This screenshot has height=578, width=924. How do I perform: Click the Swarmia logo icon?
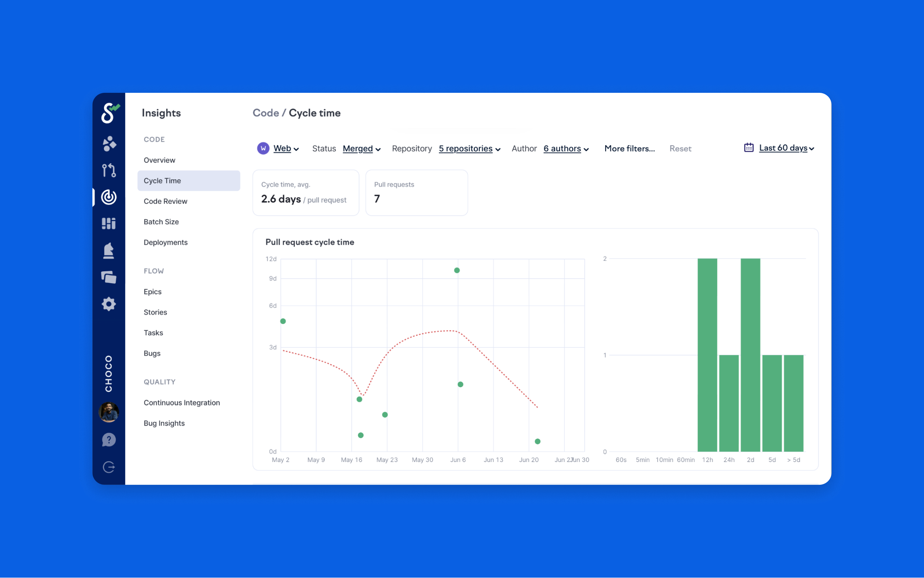[x=110, y=113]
